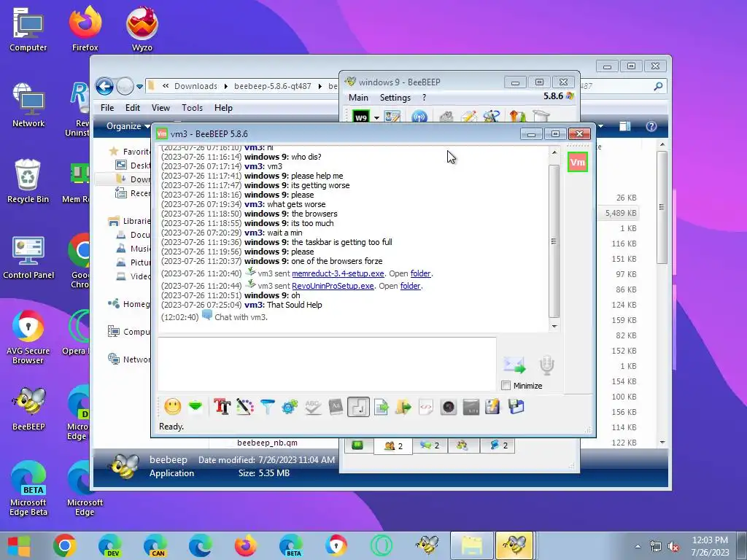747x560 pixels.
Task: Click the send folder icon with green arrow
Action: tap(403, 407)
